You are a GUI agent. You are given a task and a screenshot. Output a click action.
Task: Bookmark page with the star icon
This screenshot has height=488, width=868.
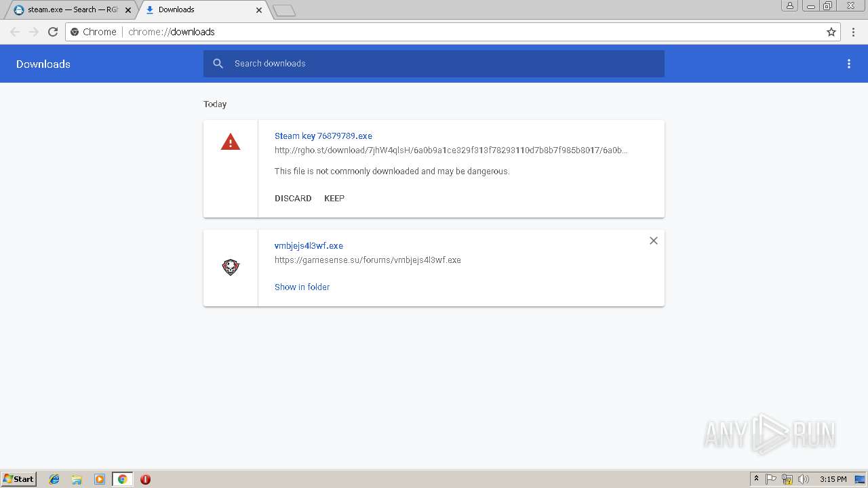pos(831,32)
